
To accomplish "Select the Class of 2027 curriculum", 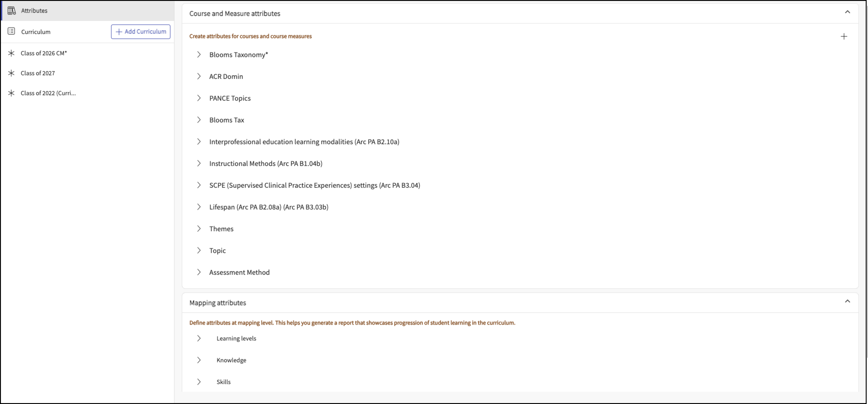I will 38,73.
